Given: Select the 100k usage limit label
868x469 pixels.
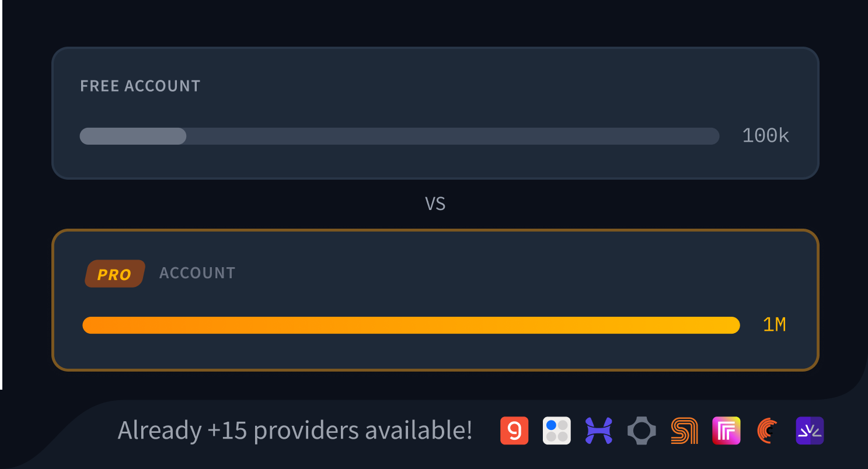Looking at the screenshot, I should click(x=765, y=135).
